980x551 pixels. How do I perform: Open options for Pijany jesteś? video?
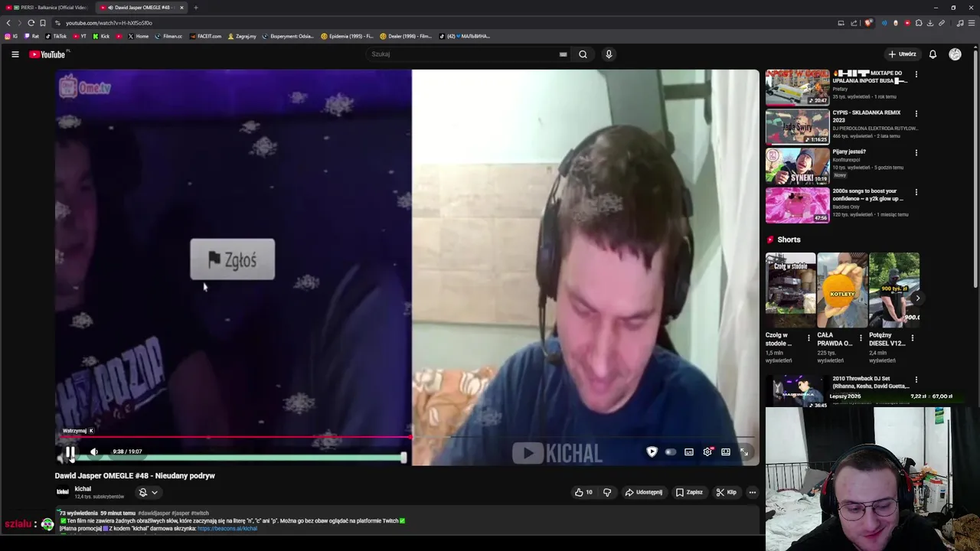click(x=916, y=152)
